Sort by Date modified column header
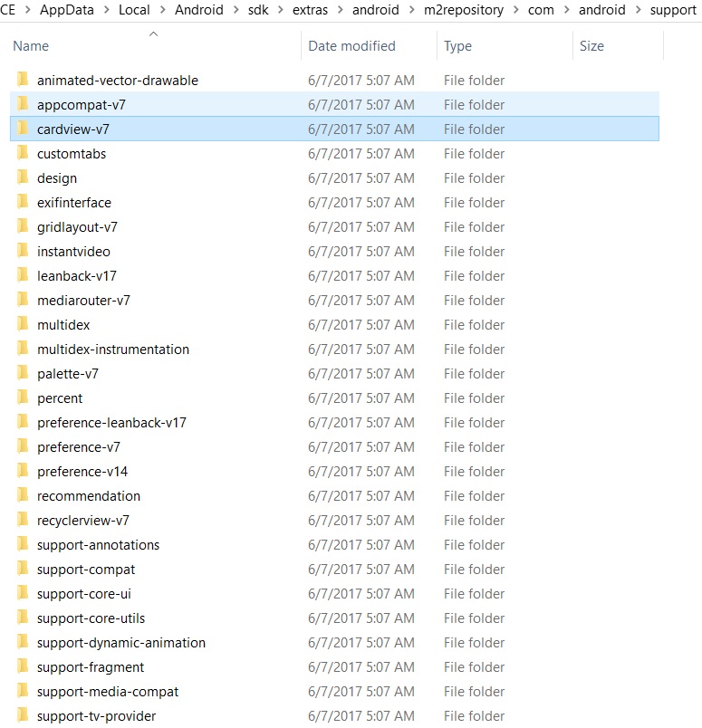This screenshot has height=728, width=702. tap(351, 46)
